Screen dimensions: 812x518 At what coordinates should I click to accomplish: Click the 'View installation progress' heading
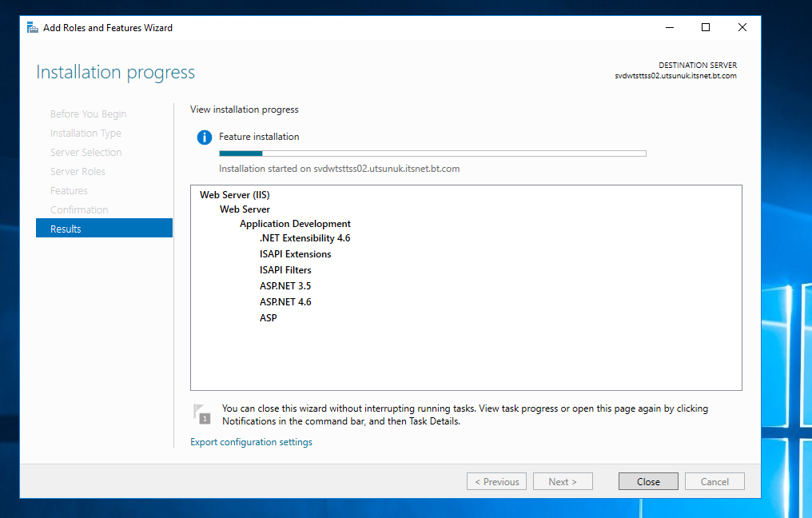pos(245,110)
